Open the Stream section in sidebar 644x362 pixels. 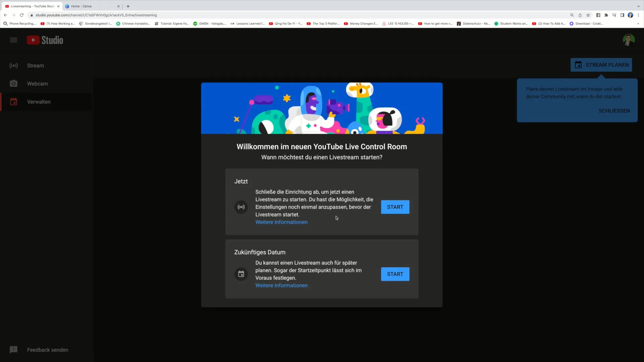35,66
